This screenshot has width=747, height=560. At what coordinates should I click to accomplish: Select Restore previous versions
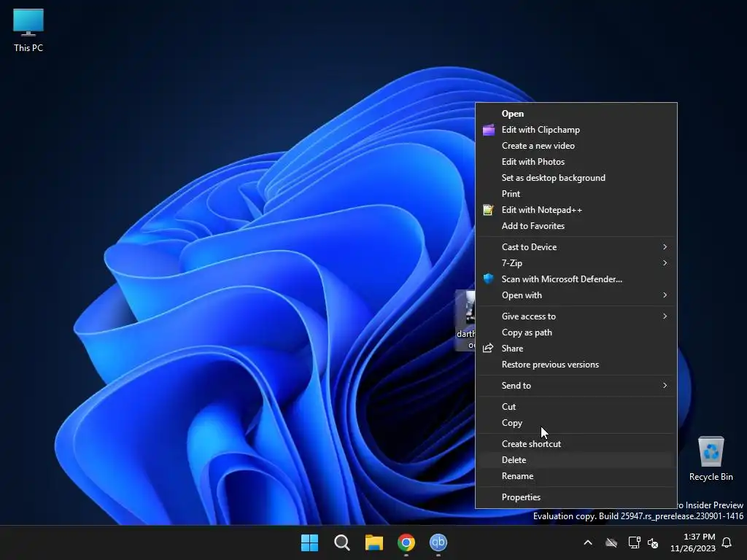click(x=576, y=365)
